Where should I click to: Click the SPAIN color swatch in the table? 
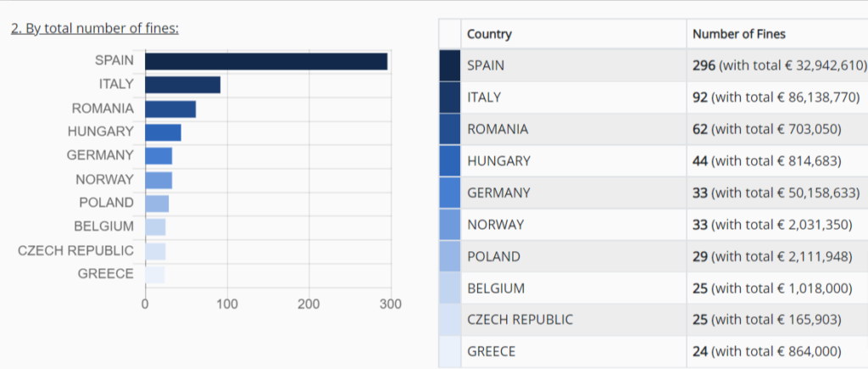point(449,65)
